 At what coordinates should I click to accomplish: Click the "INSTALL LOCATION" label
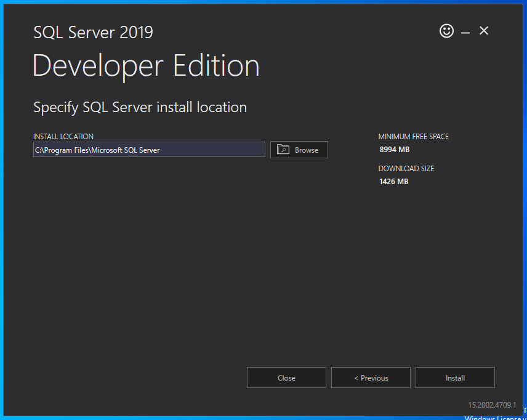point(63,137)
